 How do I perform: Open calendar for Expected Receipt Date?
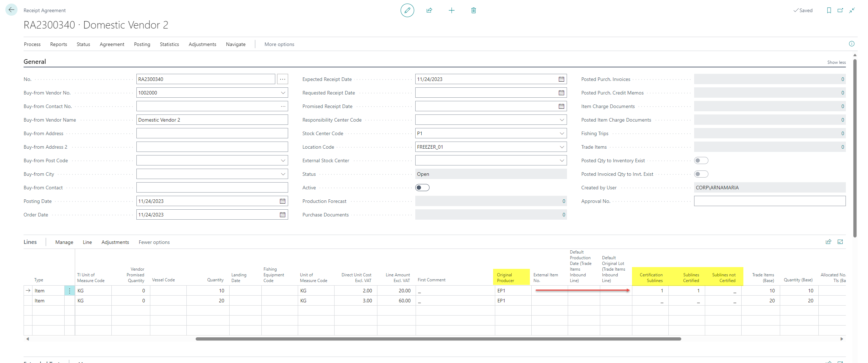(561, 79)
